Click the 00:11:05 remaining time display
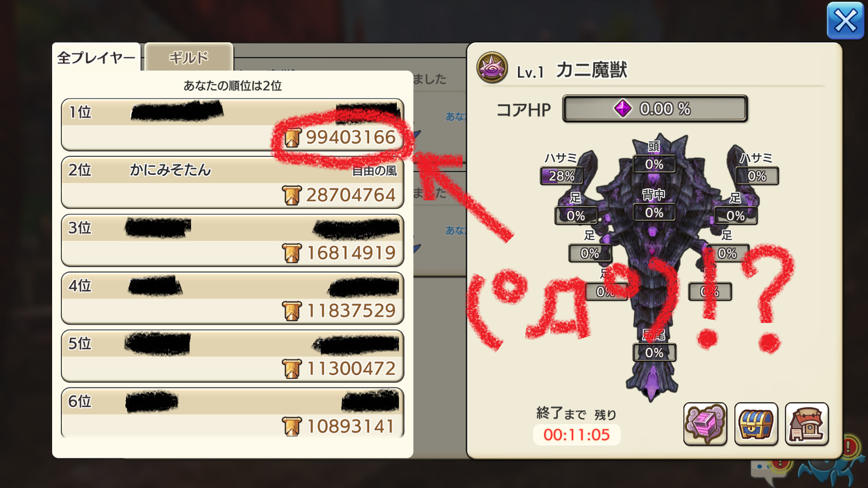The height and width of the screenshot is (488, 868). [x=577, y=435]
